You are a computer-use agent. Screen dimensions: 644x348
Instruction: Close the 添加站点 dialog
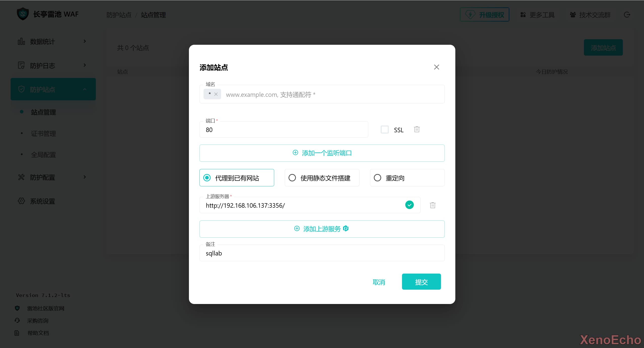436,67
